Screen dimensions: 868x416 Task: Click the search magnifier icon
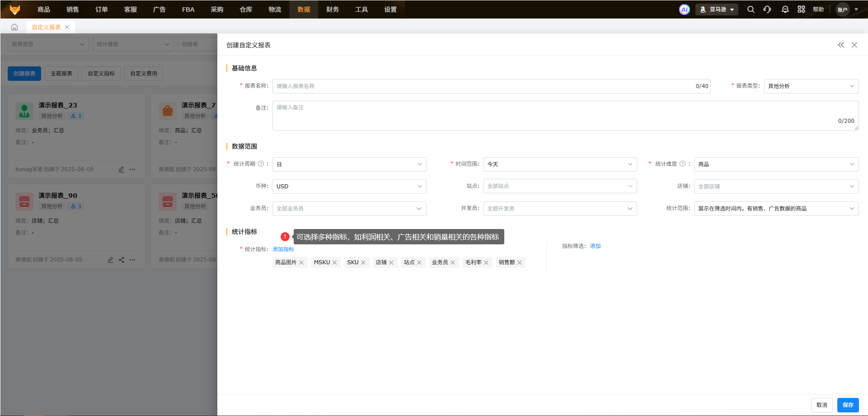(751, 9)
